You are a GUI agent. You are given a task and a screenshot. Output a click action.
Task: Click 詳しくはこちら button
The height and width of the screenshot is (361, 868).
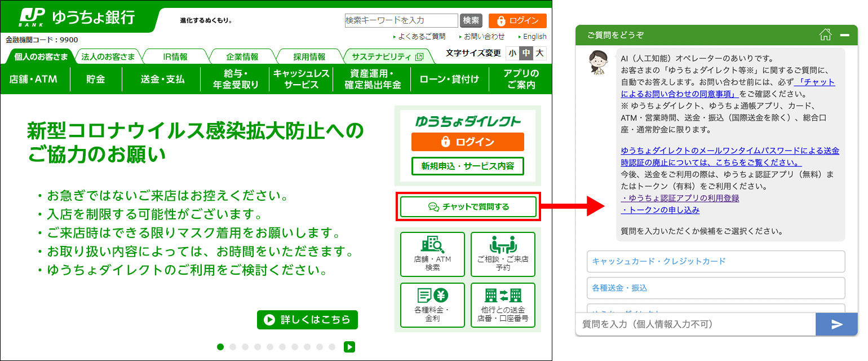click(307, 320)
